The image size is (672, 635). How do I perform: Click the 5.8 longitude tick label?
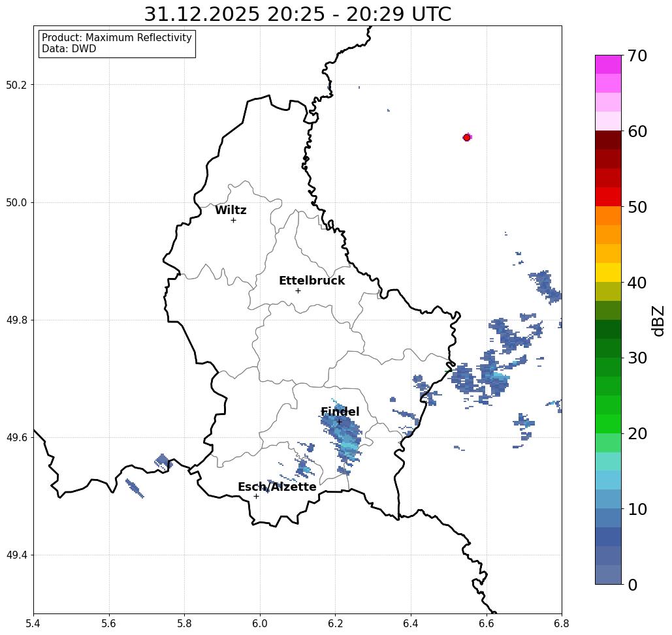tap(184, 623)
